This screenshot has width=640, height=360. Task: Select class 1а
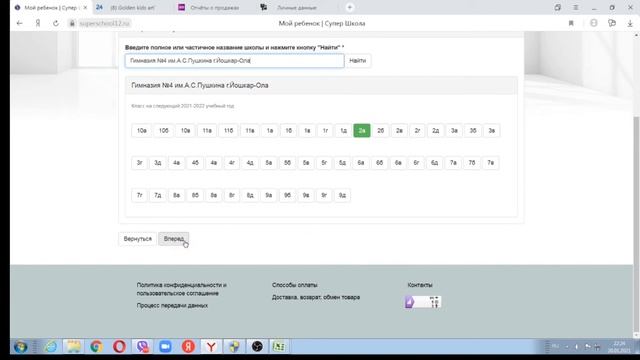(270, 131)
